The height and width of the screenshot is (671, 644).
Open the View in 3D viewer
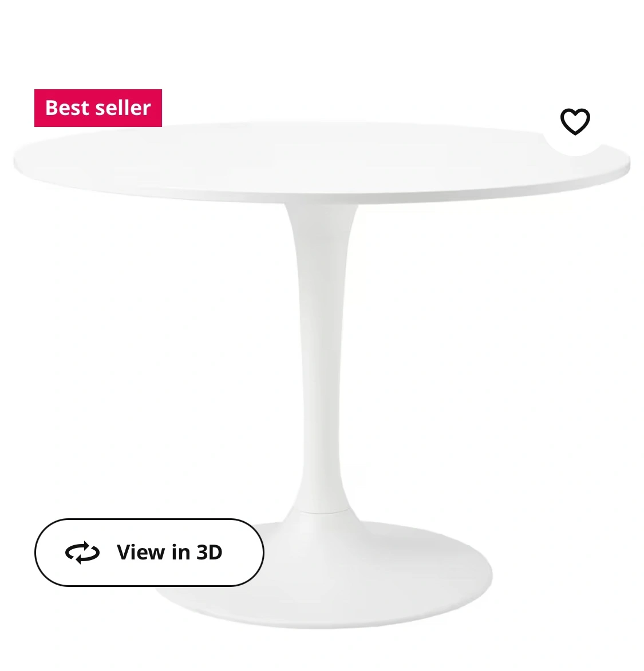[149, 553]
